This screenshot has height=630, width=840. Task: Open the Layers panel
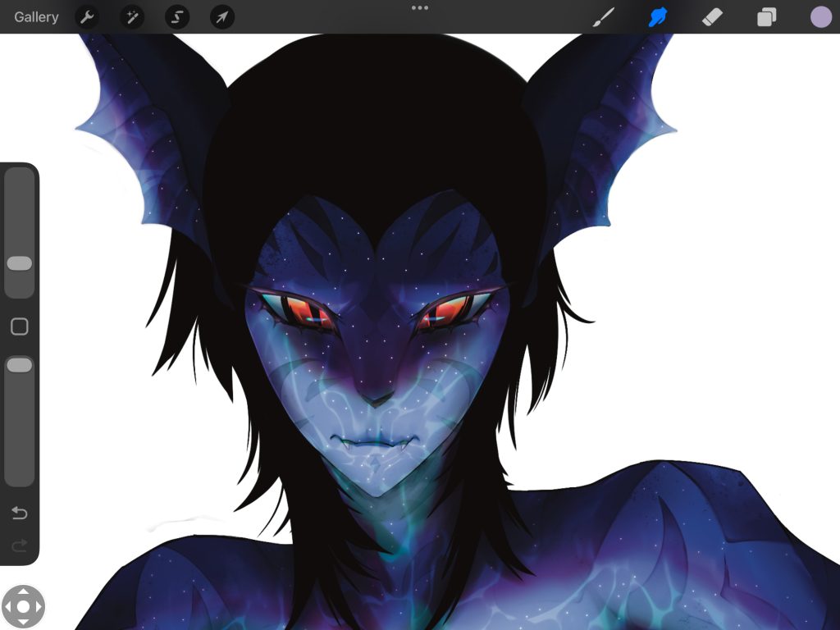point(766,17)
